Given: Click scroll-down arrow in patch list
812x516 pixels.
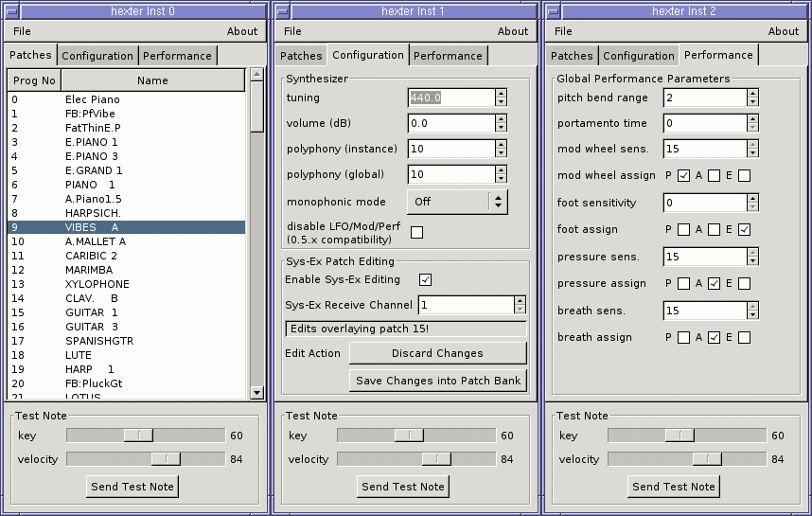Looking at the screenshot, I should pos(256,392).
